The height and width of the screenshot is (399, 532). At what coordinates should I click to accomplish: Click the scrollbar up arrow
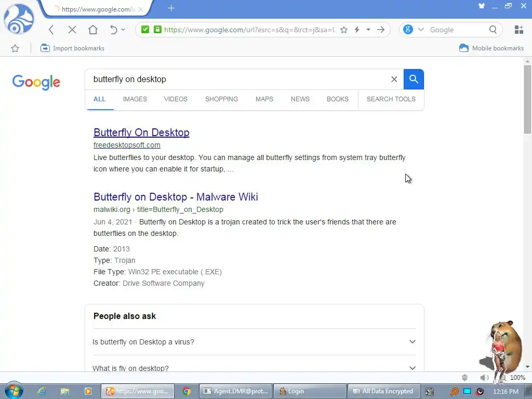527,61
